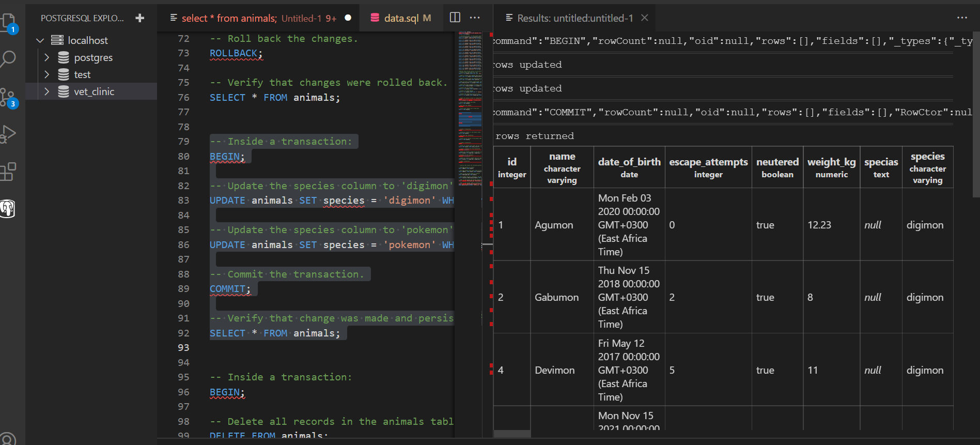Image resolution: width=980 pixels, height=445 pixels.
Task: Click the localhost server icon
Action: [57, 40]
